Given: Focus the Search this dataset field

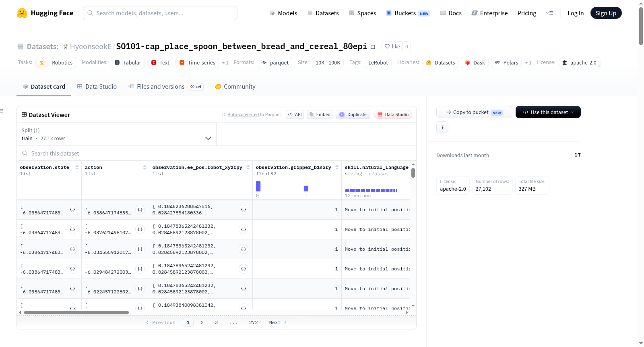Looking at the screenshot, I should [217, 154].
